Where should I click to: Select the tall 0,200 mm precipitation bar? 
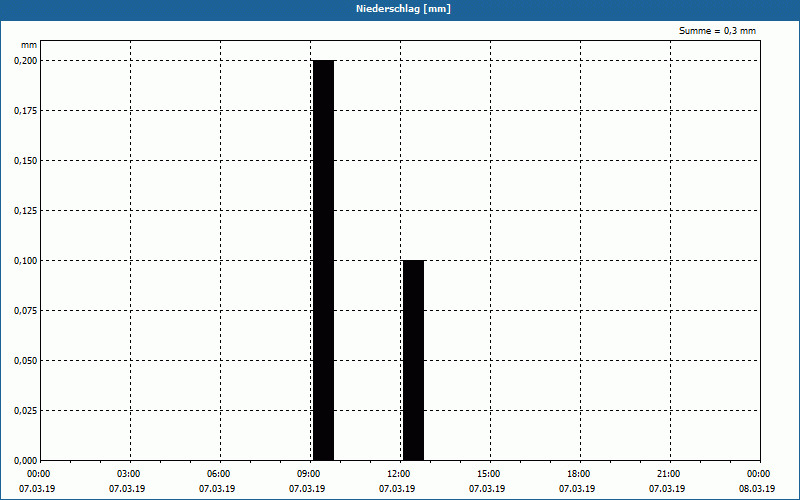click(323, 260)
